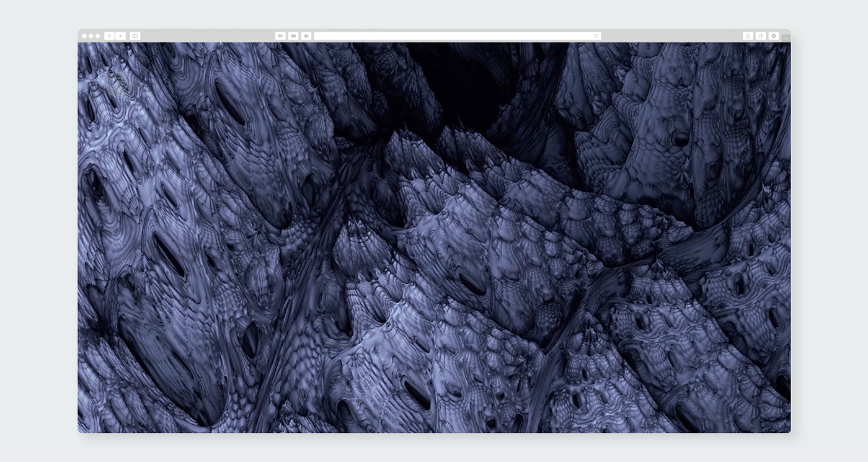Click the wireframe polyhedron logo on page

tap(119, 84)
